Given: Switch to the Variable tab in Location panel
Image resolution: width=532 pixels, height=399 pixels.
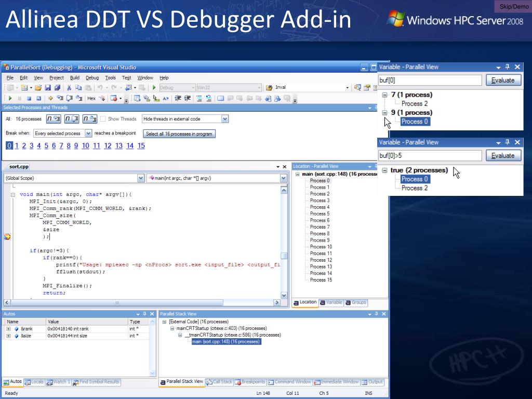Looking at the screenshot, I should click(331, 302).
